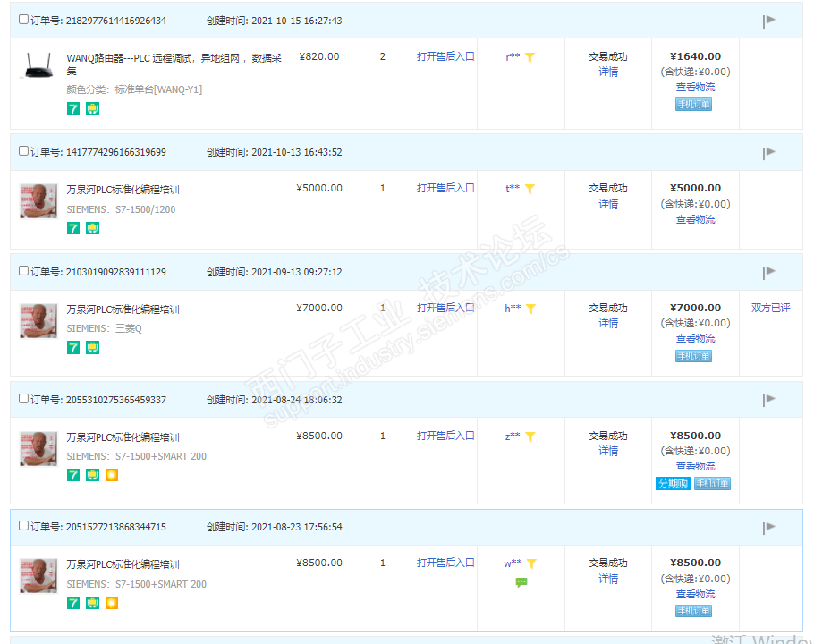The image size is (814, 644).
Task: Click the orange coin icon in order 2055310275365459337
Action: (x=112, y=475)
